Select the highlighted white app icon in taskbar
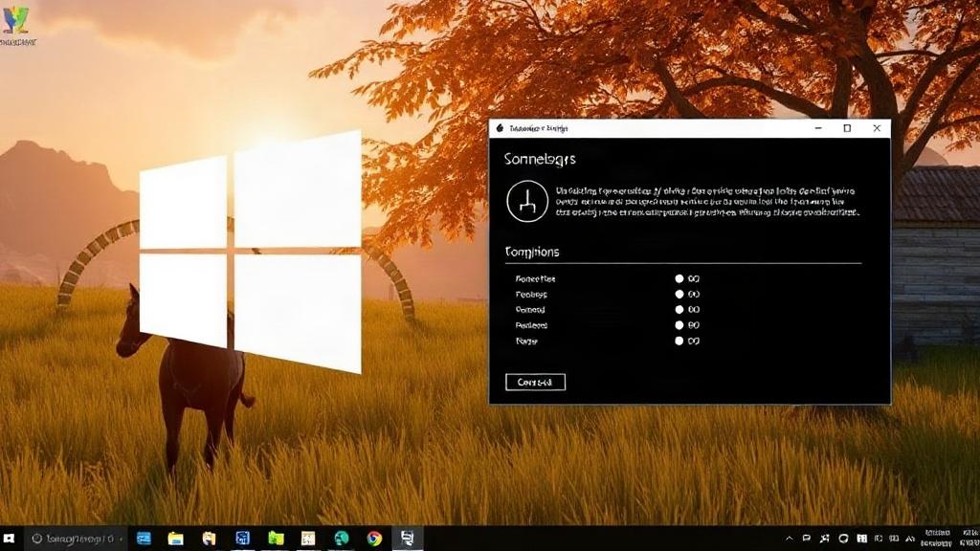This screenshot has width=980, height=551. click(407, 539)
